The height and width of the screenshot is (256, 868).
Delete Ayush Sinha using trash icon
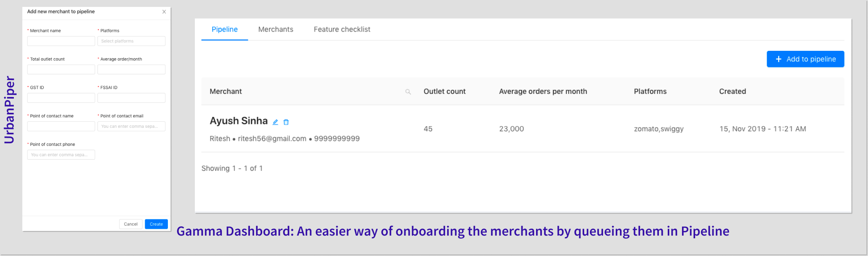coord(286,122)
